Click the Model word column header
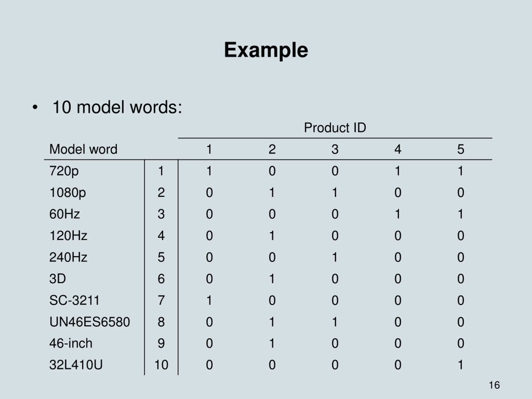532x399 pixels. click(x=83, y=149)
